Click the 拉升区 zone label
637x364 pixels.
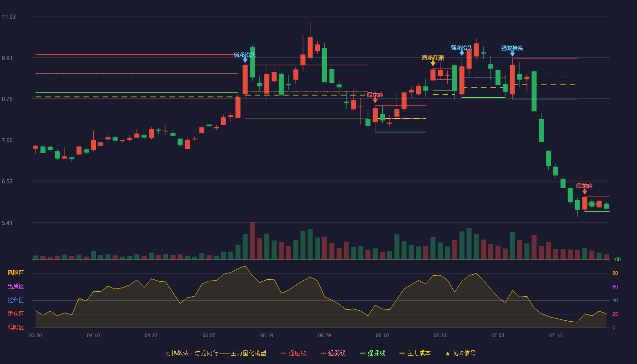click(x=15, y=300)
